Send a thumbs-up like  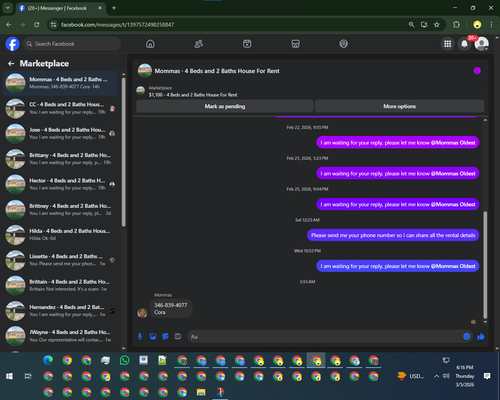click(x=481, y=336)
